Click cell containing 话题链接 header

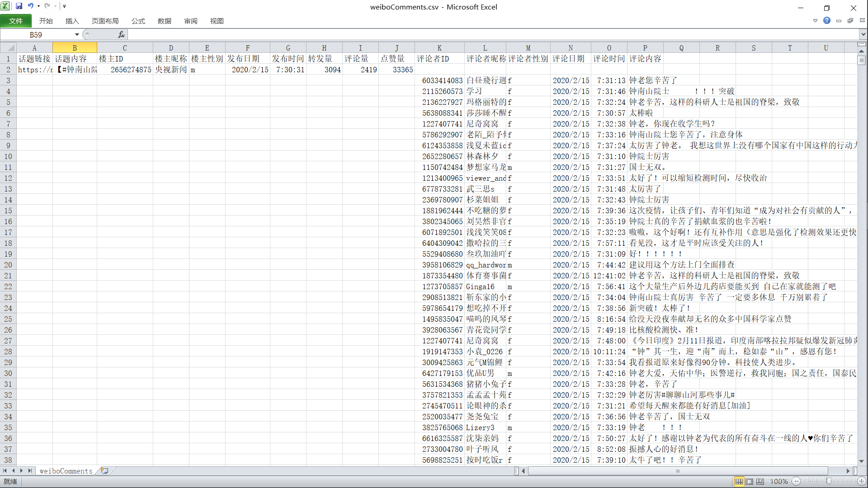point(34,59)
